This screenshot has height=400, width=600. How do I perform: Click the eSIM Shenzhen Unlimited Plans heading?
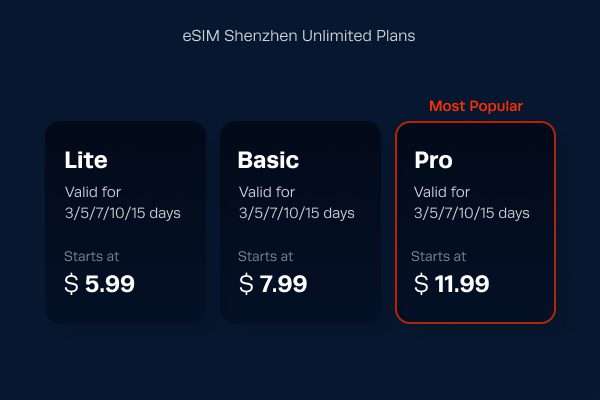click(x=299, y=36)
